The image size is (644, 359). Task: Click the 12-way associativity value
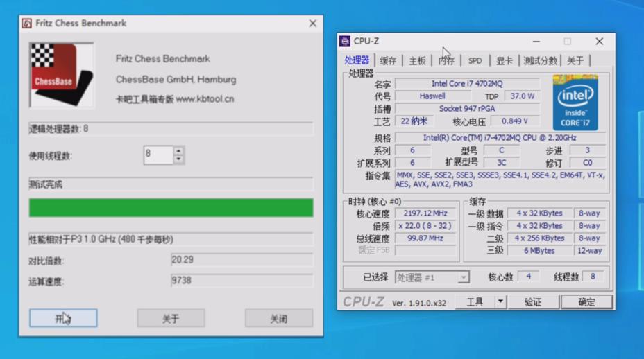point(589,251)
